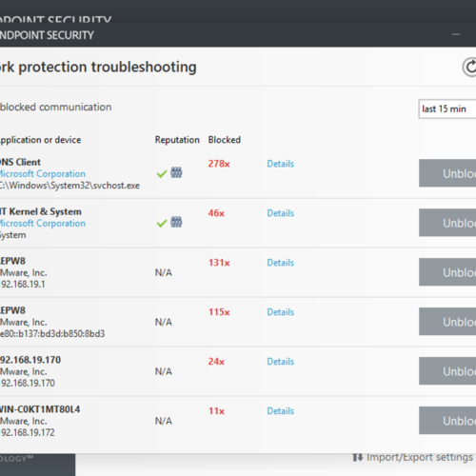Unblock WIN-C0KT1MT80L4 device
Image resolution: width=476 pixels, height=476 pixels.
(x=447, y=421)
